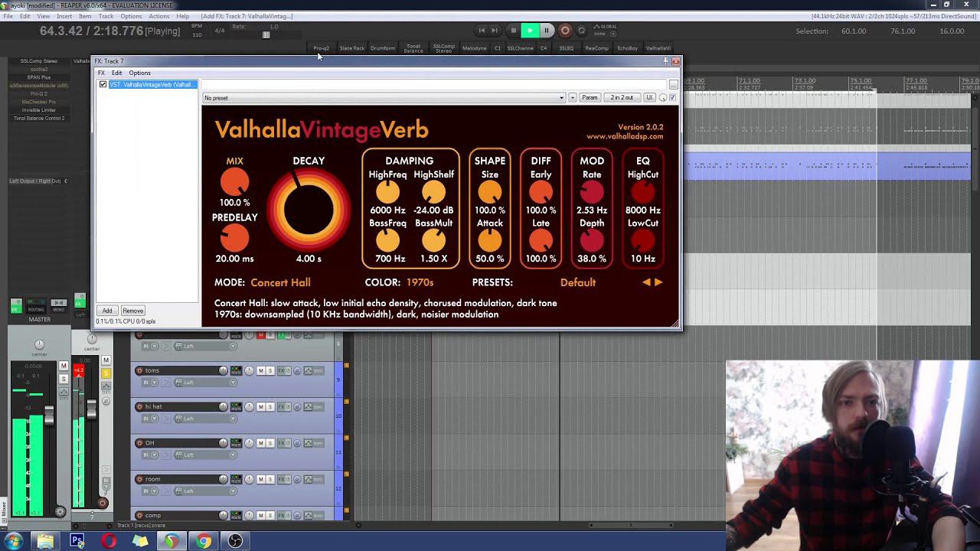Click the Melodyne toolbar button
Screen dimensions: 980x551
click(475, 48)
